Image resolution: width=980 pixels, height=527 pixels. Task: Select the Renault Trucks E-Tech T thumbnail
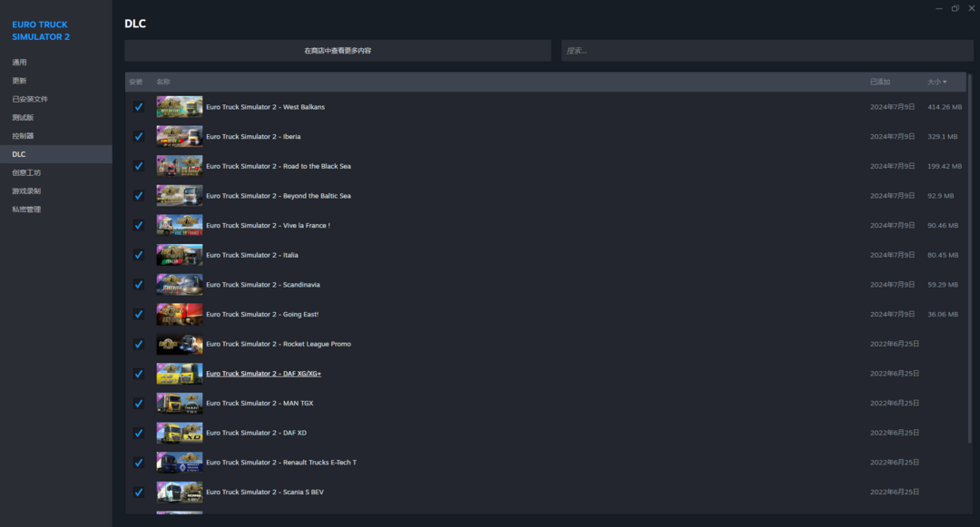pos(180,463)
